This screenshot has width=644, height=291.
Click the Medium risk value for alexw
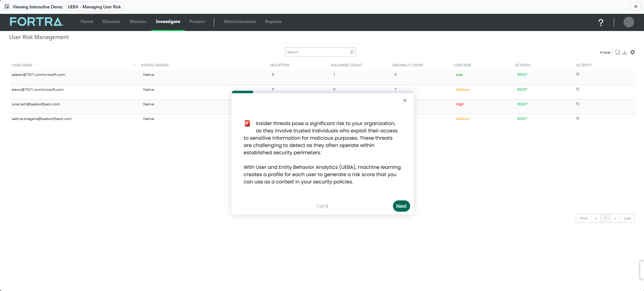coord(463,90)
